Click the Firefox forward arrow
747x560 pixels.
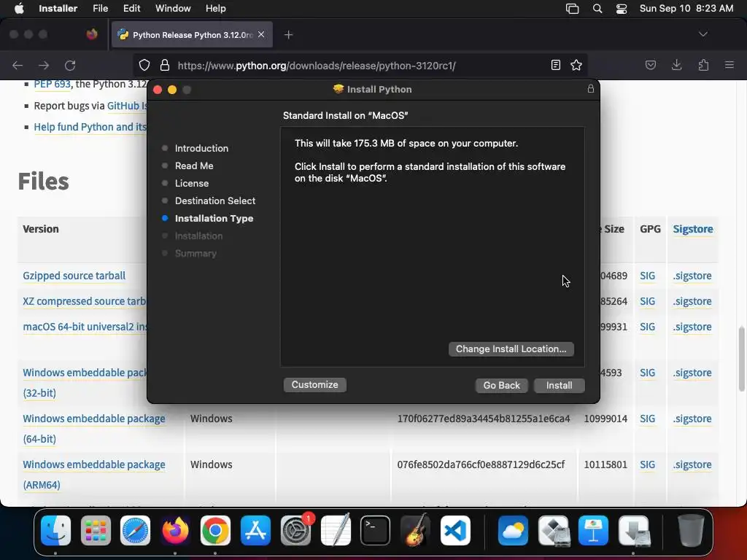point(44,65)
